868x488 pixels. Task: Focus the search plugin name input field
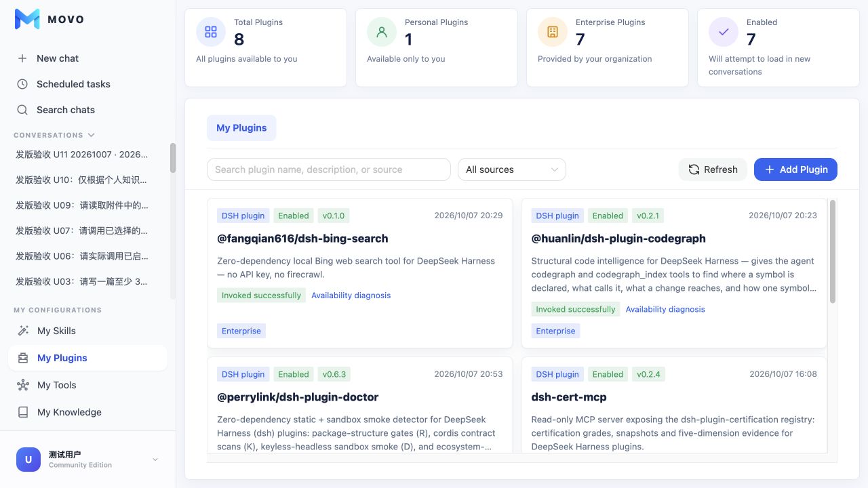point(329,169)
